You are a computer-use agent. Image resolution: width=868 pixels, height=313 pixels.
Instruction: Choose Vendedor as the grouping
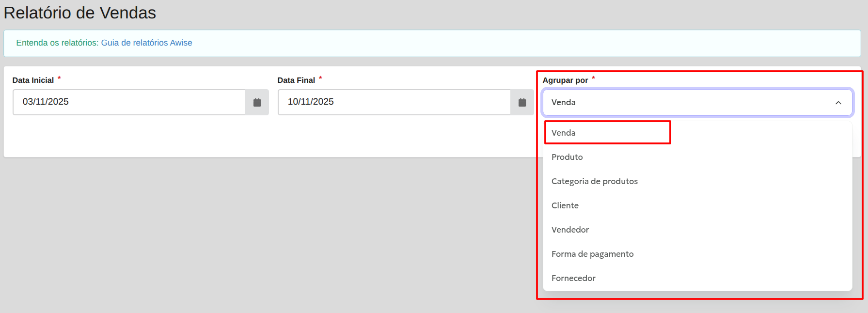click(570, 230)
